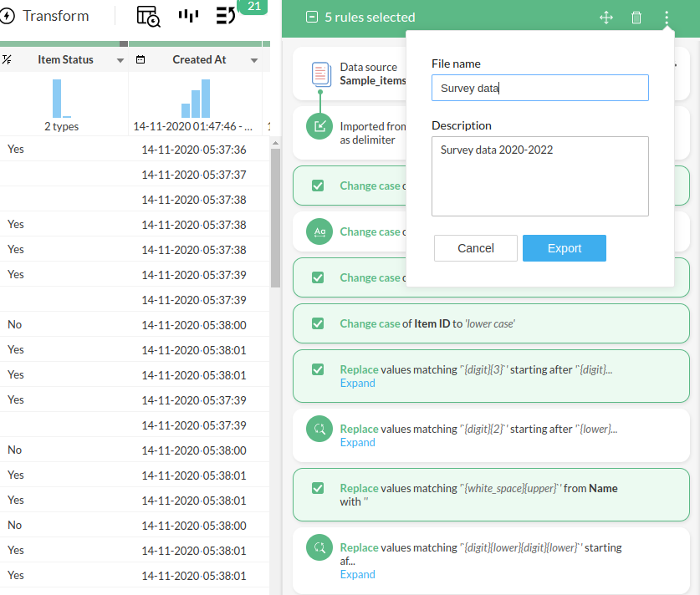
Task: Expand the Replace '{digit}{lower}{digit}{lower}' rule
Action: 357,574
